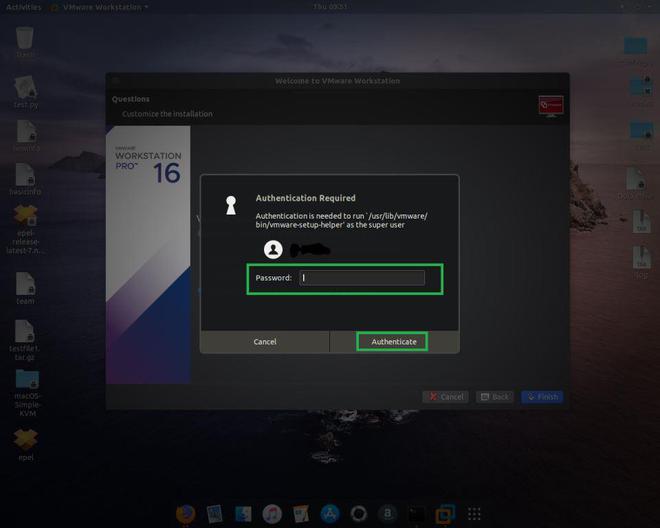The width and height of the screenshot is (660, 528).
Task: Open the Activities overview
Action: 24,7
